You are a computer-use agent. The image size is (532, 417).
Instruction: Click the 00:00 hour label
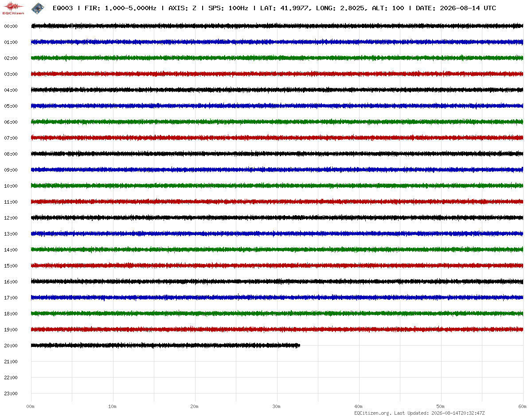(x=11, y=26)
